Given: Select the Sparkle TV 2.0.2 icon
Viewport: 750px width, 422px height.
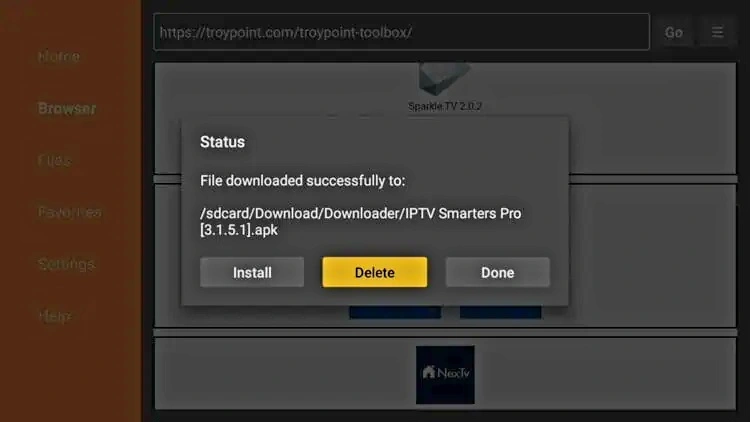Looking at the screenshot, I should [x=444, y=79].
